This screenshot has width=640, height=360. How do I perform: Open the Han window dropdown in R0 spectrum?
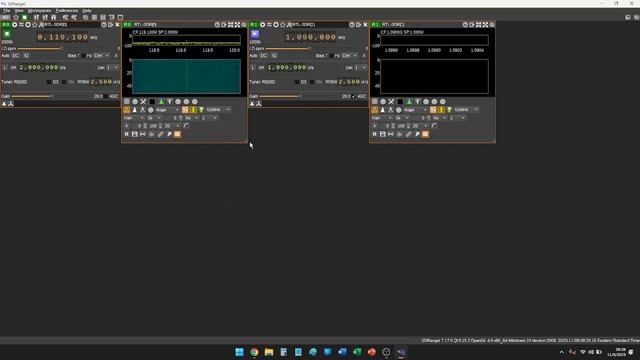click(x=134, y=118)
